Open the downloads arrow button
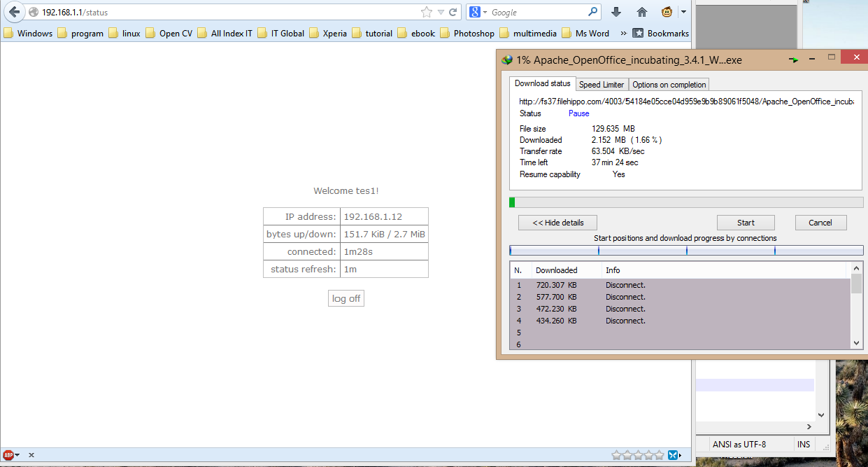868x467 pixels. click(x=616, y=12)
